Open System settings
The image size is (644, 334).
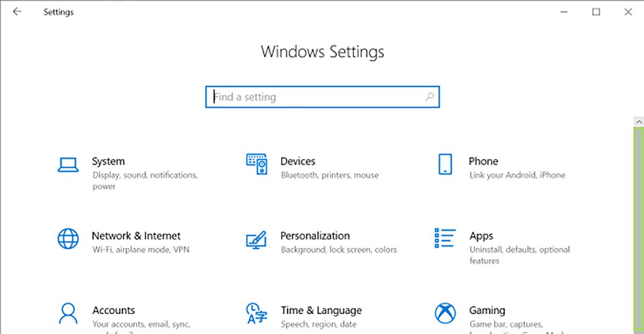point(108,161)
